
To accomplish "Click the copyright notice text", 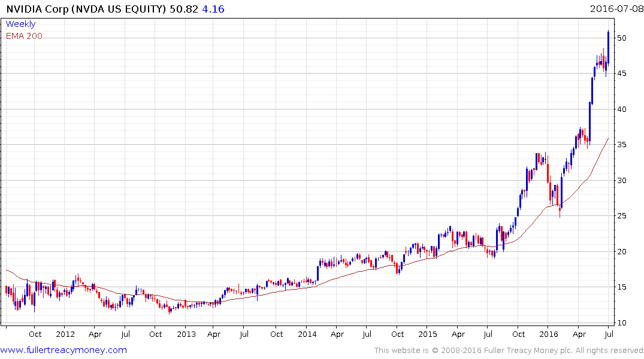I will tap(509, 351).
